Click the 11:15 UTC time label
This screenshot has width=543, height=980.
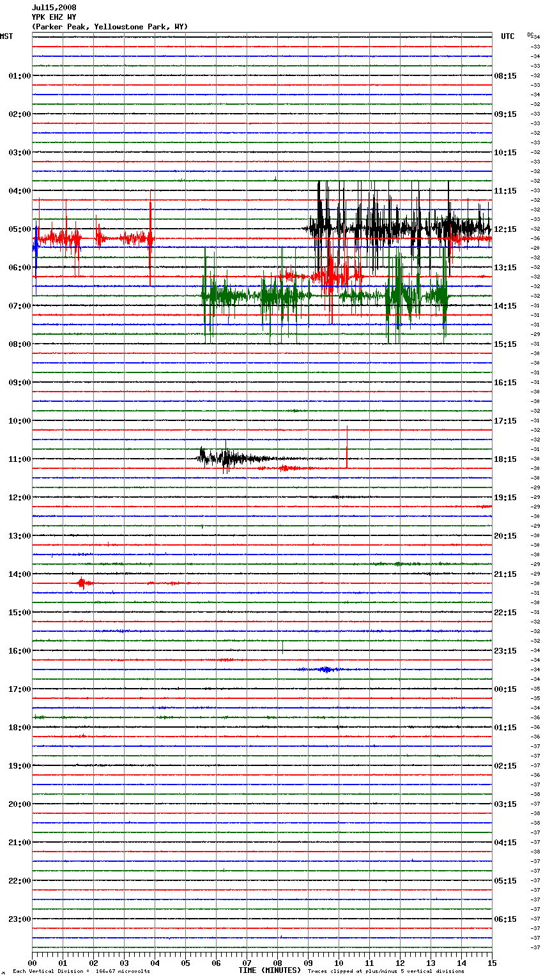click(505, 191)
